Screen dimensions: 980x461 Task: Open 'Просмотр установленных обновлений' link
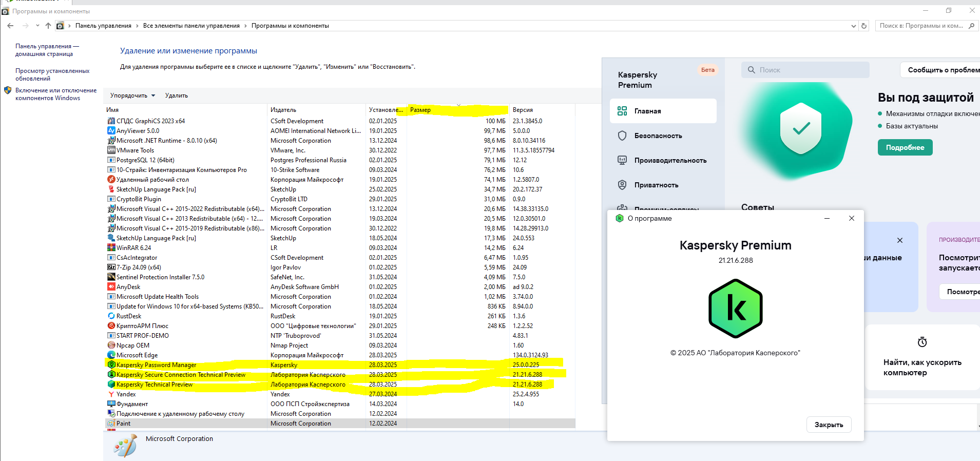[52, 74]
